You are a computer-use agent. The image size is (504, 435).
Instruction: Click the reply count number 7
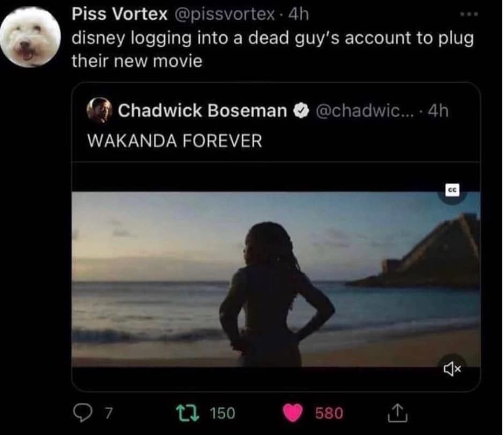point(109,413)
